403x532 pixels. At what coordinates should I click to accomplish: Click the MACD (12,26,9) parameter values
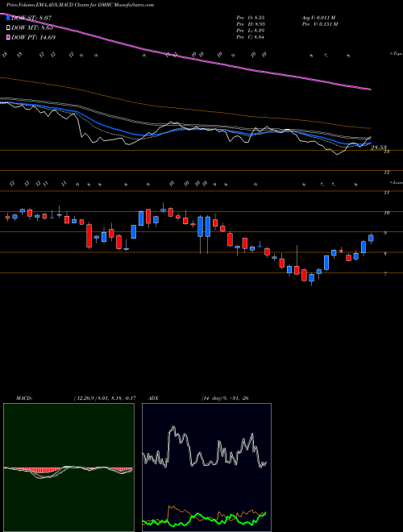pos(105,398)
